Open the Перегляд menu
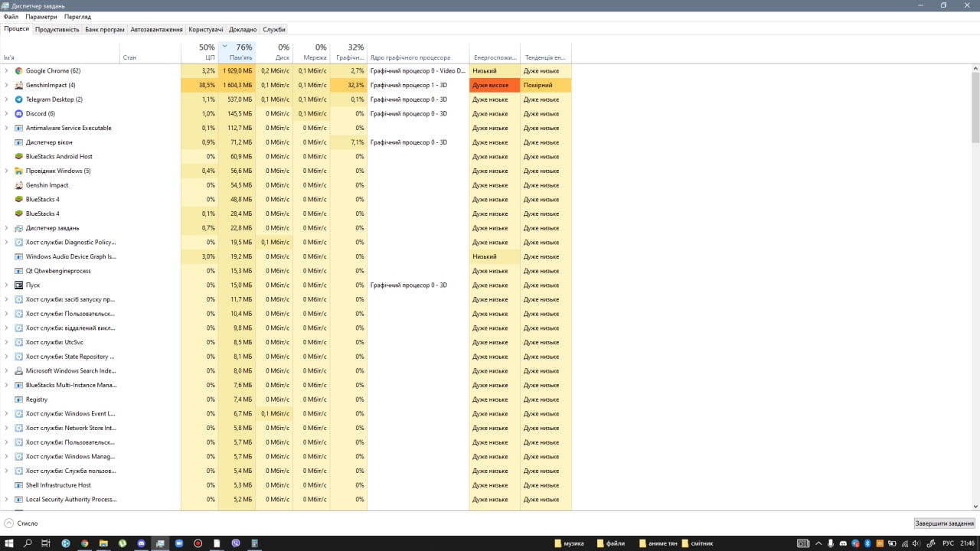The width and height of the screenshot is (980, 551). pyautogui.click(x=77, y=16)
